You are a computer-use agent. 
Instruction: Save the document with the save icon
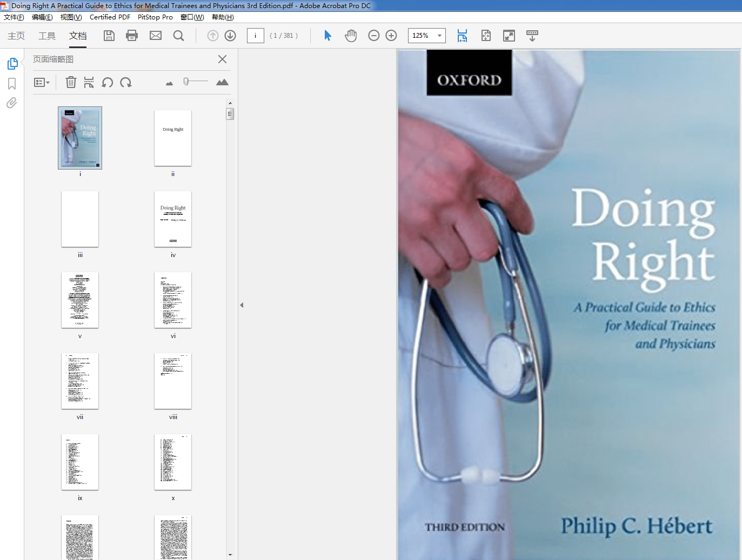point(109,35)
